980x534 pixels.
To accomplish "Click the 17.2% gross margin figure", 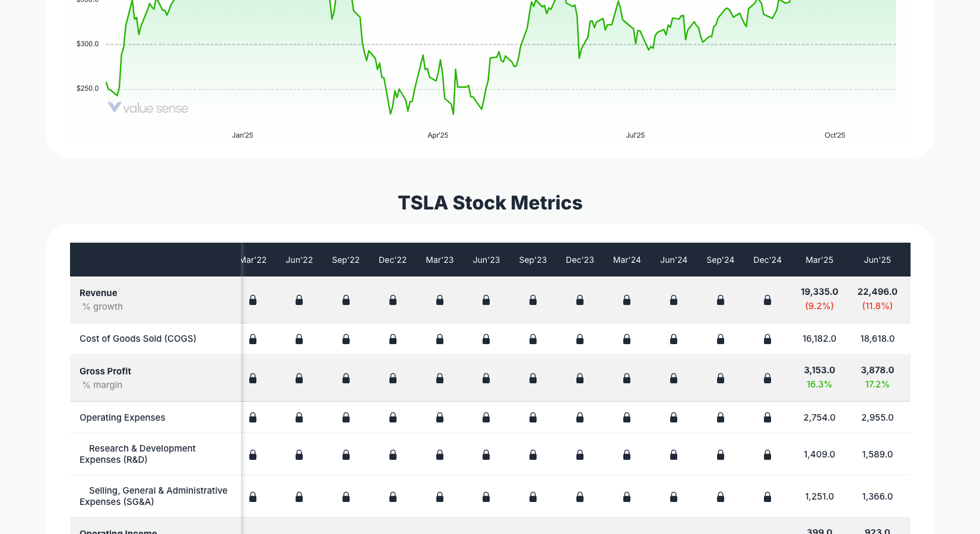I will pos(877,384).
